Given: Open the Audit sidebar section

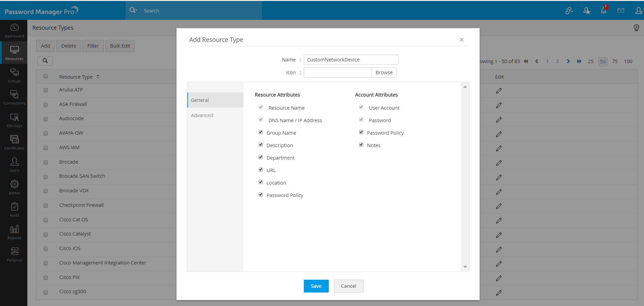Looking at the screenshot, I should [14, 210].
